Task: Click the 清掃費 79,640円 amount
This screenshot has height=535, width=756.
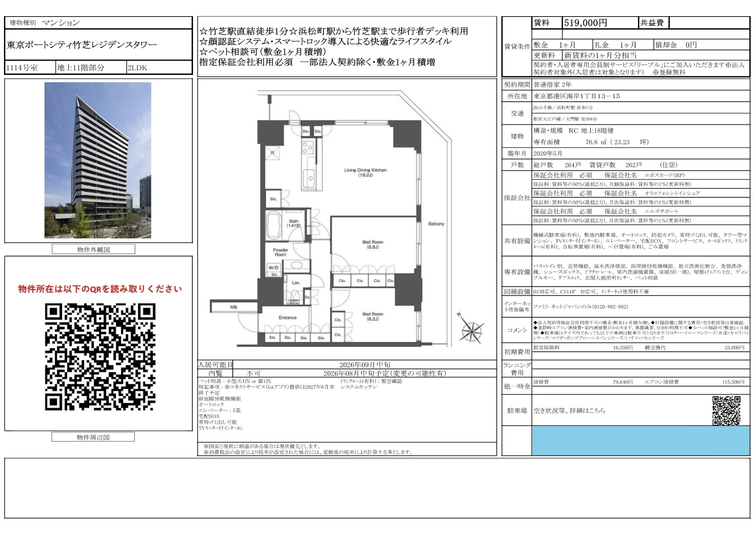Action: (623, 382)
